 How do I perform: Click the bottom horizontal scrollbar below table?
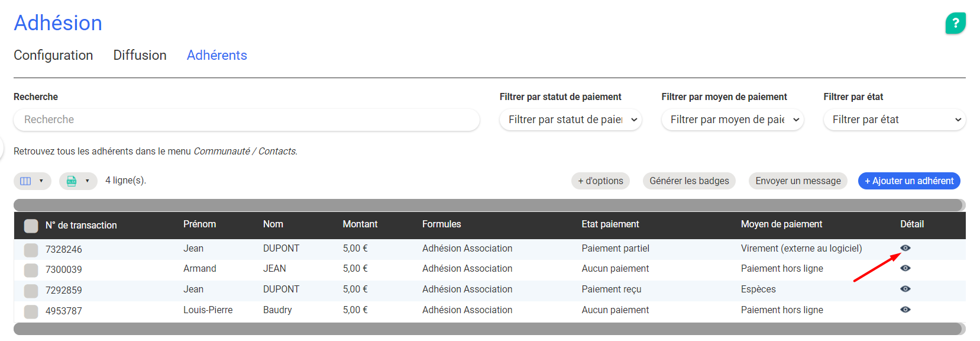489,329
